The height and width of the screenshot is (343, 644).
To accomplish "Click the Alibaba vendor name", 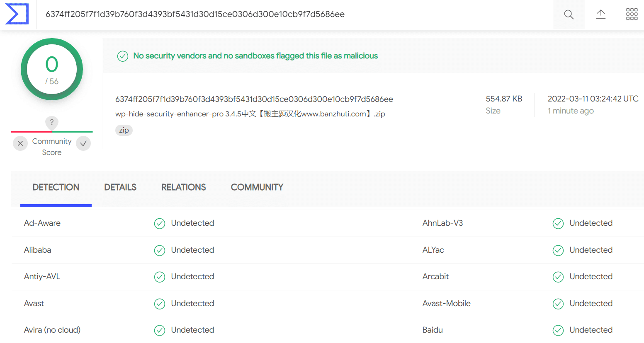I will click(38, 250).
